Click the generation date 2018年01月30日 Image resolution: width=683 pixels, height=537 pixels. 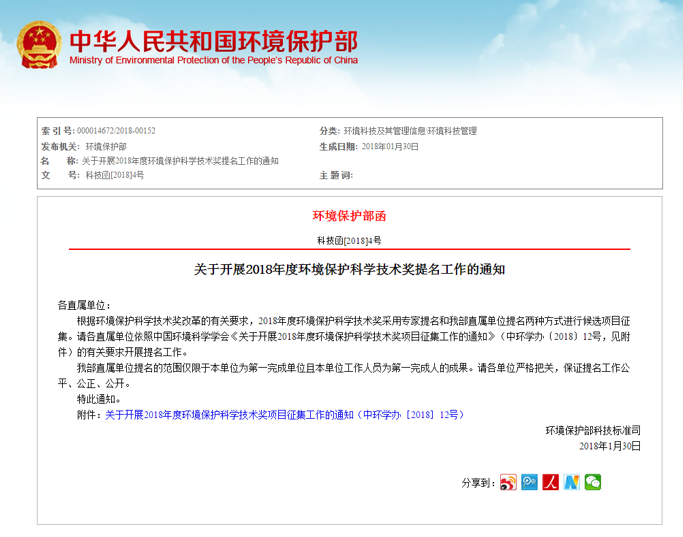(x=389, y=146)
